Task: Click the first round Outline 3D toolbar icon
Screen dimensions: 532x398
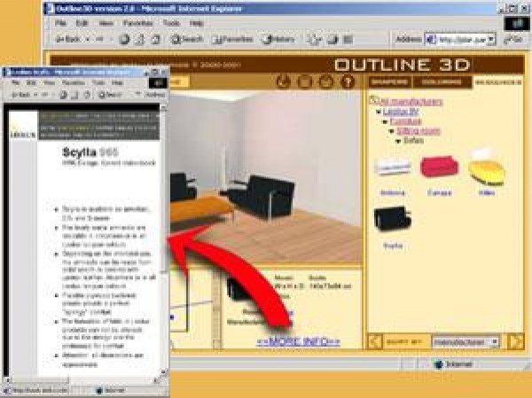Action: tap(283, 82)
